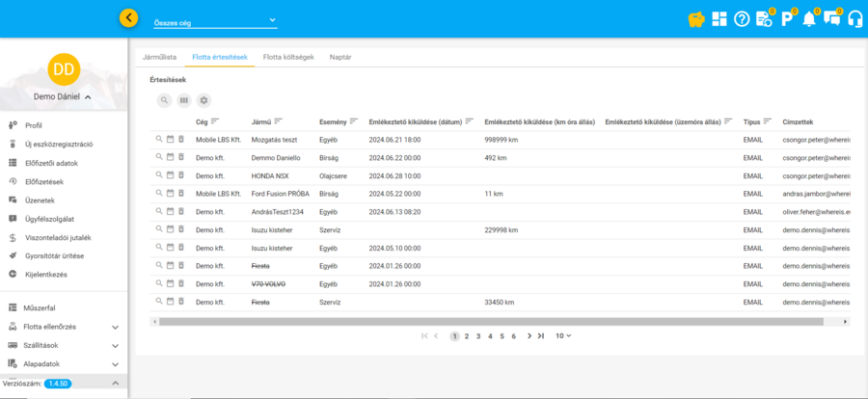Go to page 3 of notifications
The width and height of the screenshot is (868, 399).
point(477,335)
